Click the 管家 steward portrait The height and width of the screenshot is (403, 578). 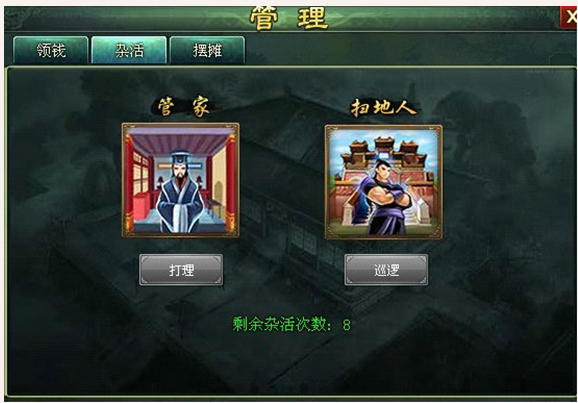pos(181,180)
